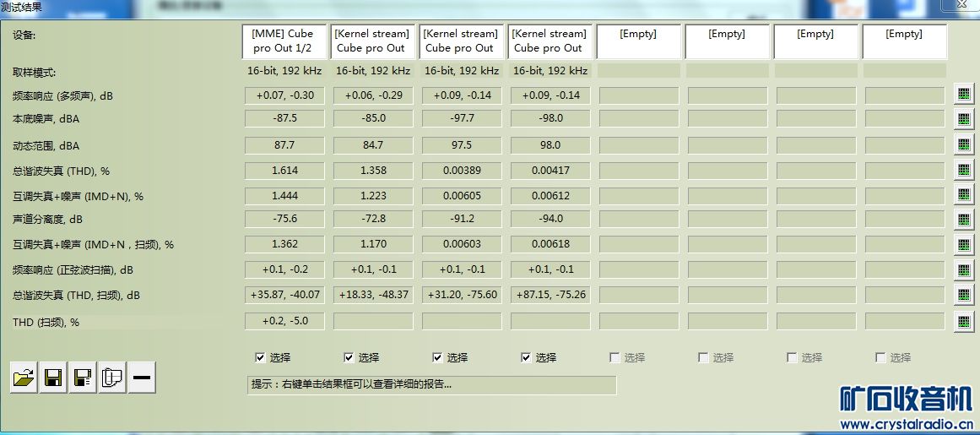980x435 pixels.
Task: View graph for 总谐波失真 (THD), % row
Action: (x=963, y=170)
